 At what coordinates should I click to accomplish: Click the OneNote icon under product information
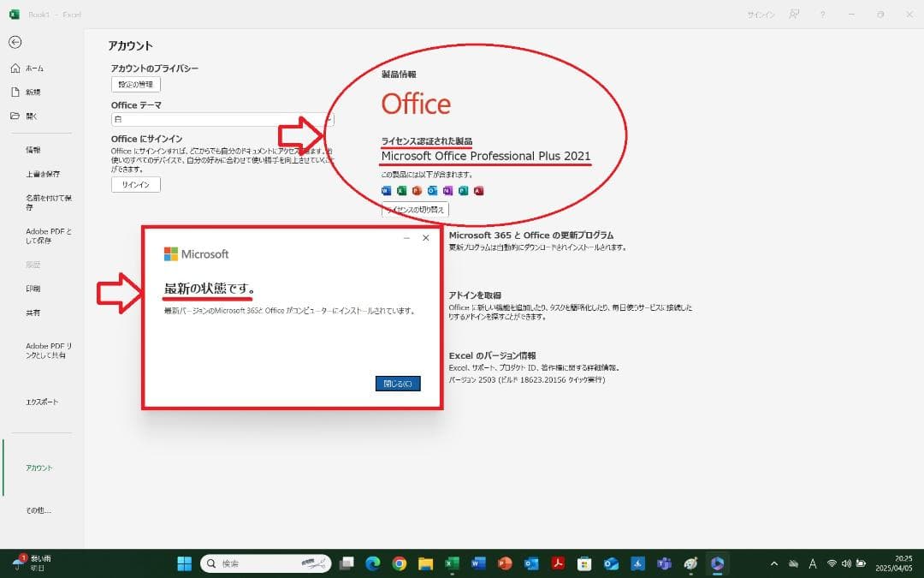[447, 190]
